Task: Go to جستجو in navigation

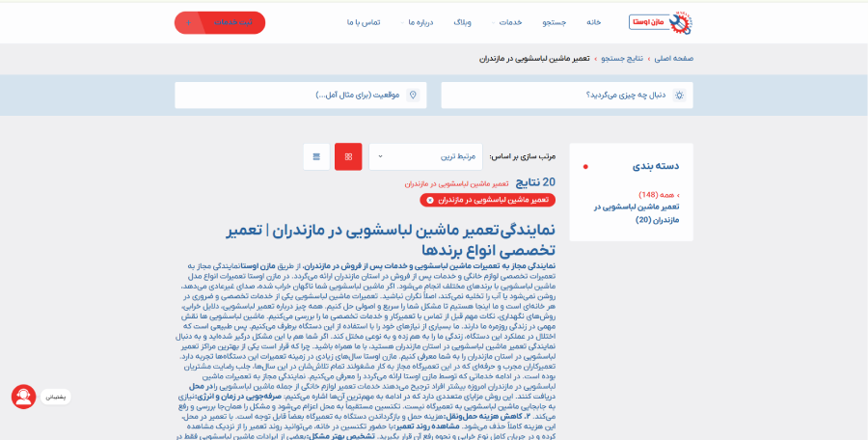Action: tap(555, 23)
